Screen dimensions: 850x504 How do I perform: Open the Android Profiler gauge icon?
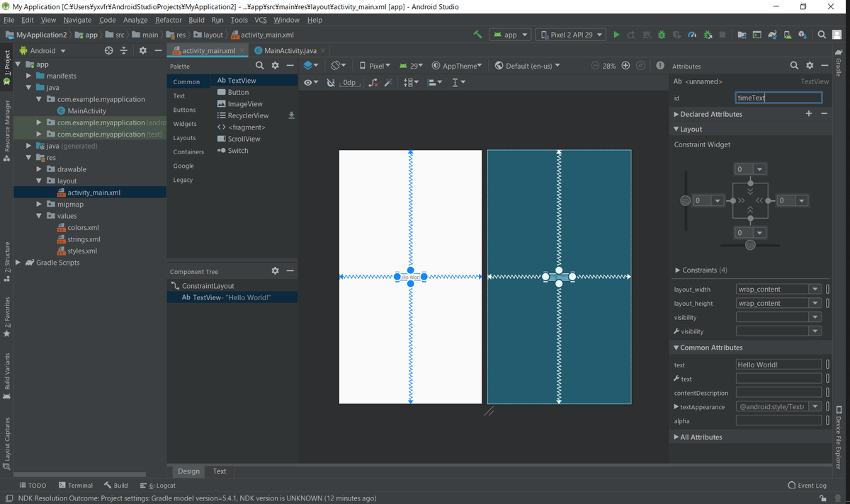[692, 34]
